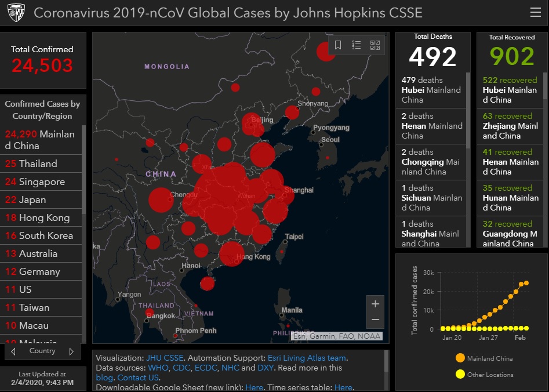
Task: Open the map bookmarks icon
Action: [338, 45]
